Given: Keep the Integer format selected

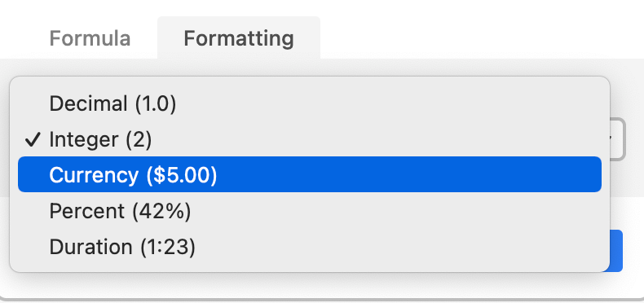Looking at the screenshot, I should 310,139.
